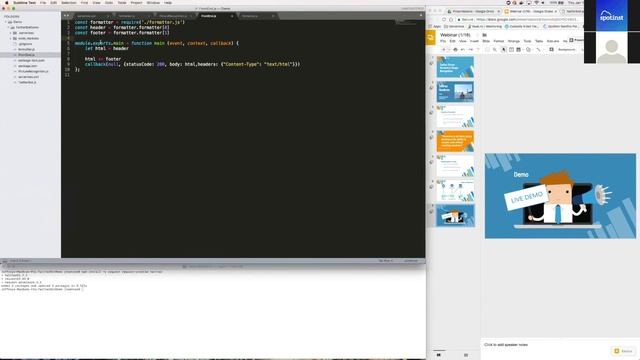Open serverless.yml in the sidebar
Viewport: 640px width, 360px height.
pos(29,77)
